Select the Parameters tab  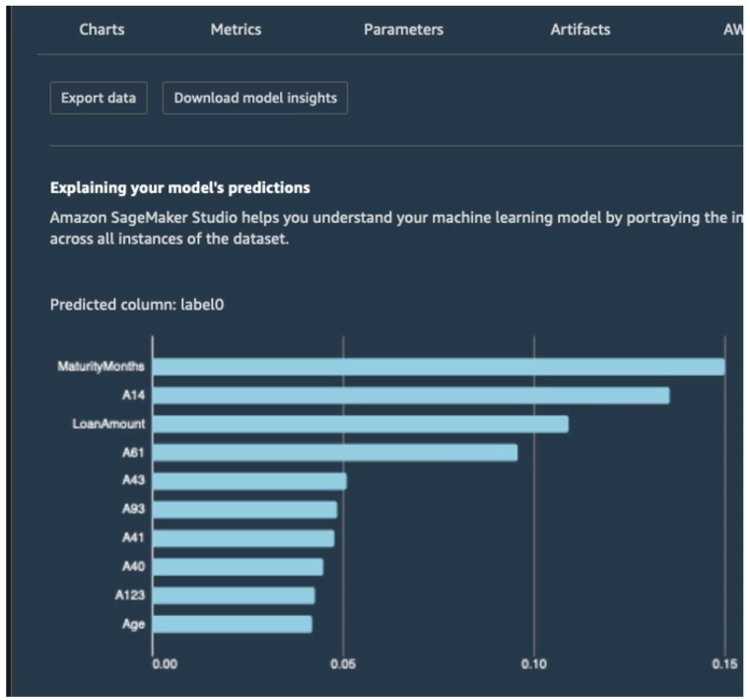[403, 30]
